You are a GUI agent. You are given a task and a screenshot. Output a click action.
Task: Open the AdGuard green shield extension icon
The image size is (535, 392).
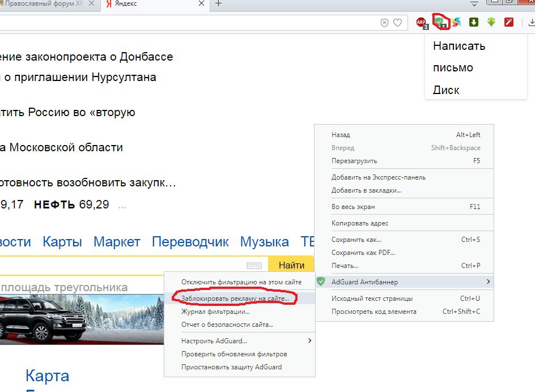click(440, 22)
